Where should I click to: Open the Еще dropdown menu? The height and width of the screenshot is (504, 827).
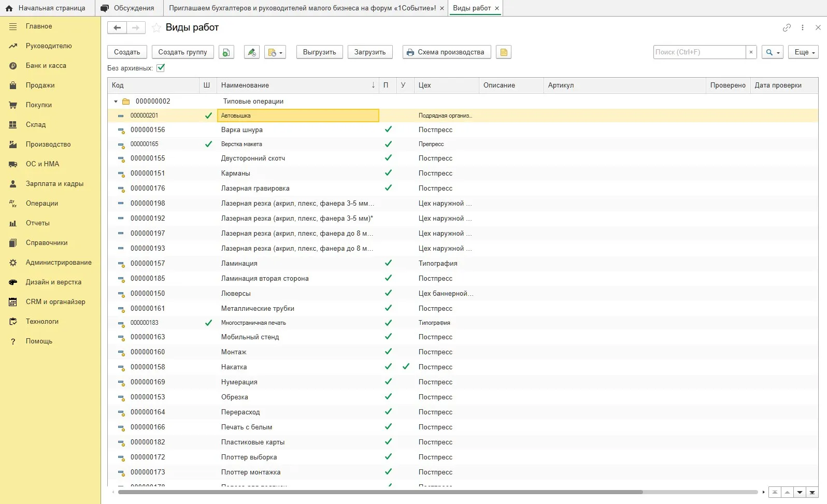[804, 52]
